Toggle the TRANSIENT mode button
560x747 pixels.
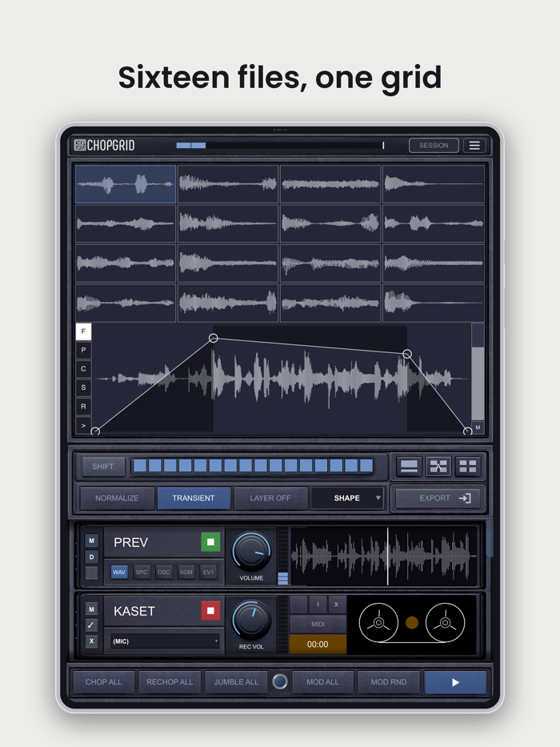pos(194,498)
